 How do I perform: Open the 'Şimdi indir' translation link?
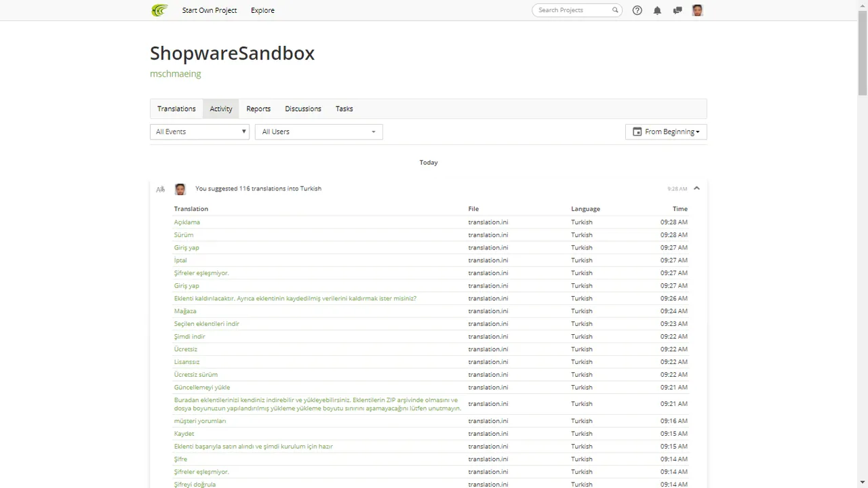click(x=190, y=336)
